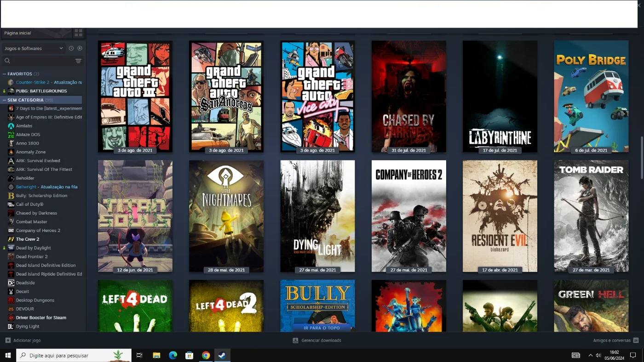Open Friends and chat icon

tap(636, 340)
